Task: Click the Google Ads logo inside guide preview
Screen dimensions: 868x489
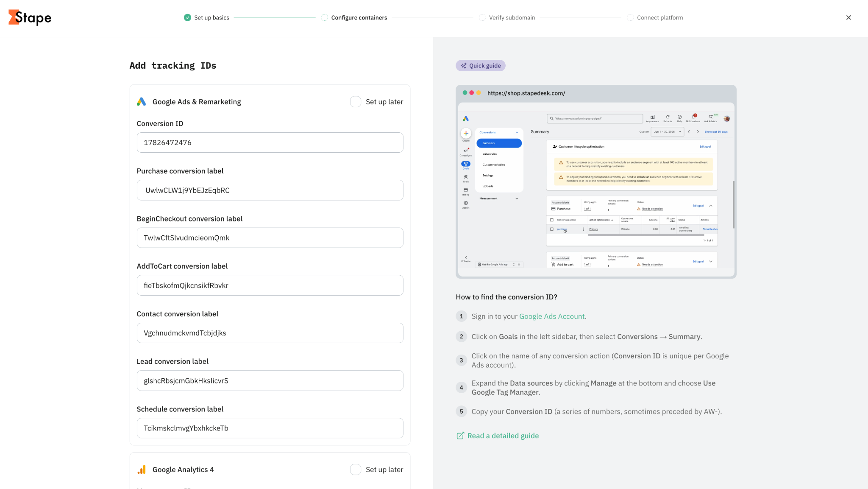Action: [466, 119]
